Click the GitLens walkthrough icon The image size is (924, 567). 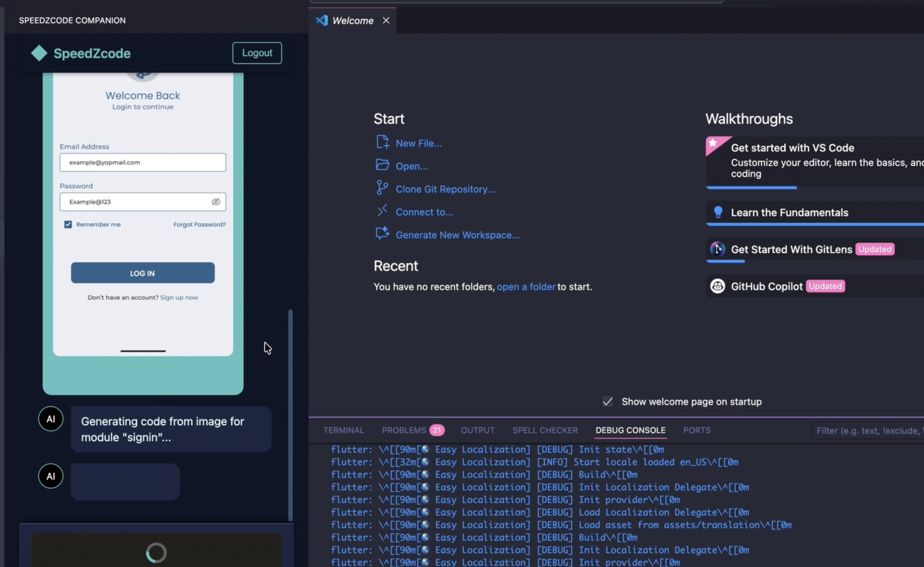(717, 249)
